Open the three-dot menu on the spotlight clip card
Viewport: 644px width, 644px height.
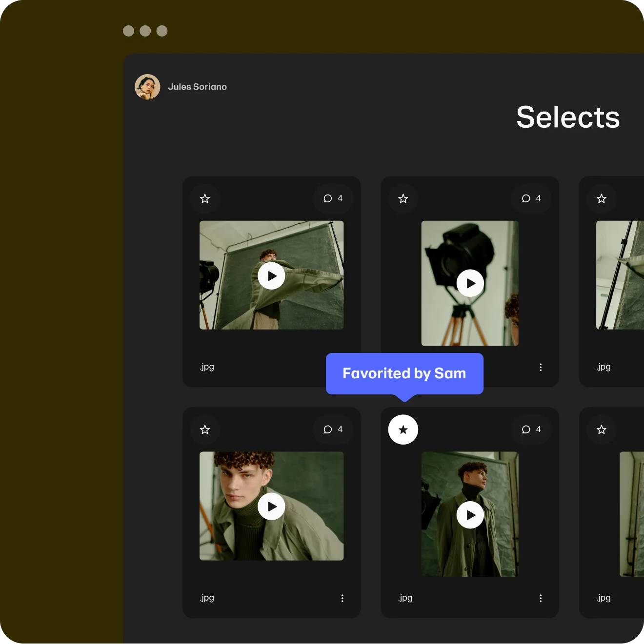[541, 367]
